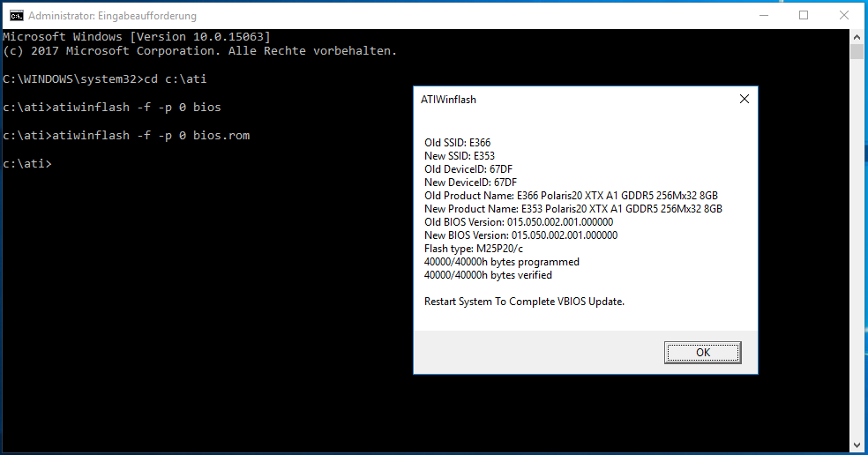The image size is (868, 455).
Task: Minimize the Eingabeaufforderung window
Action: pos(760,15)
